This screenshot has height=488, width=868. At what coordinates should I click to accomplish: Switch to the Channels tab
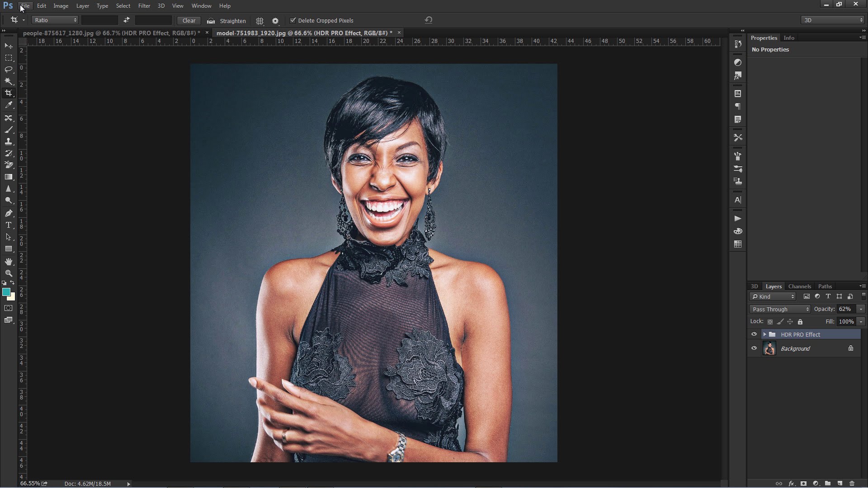[799, 286]
